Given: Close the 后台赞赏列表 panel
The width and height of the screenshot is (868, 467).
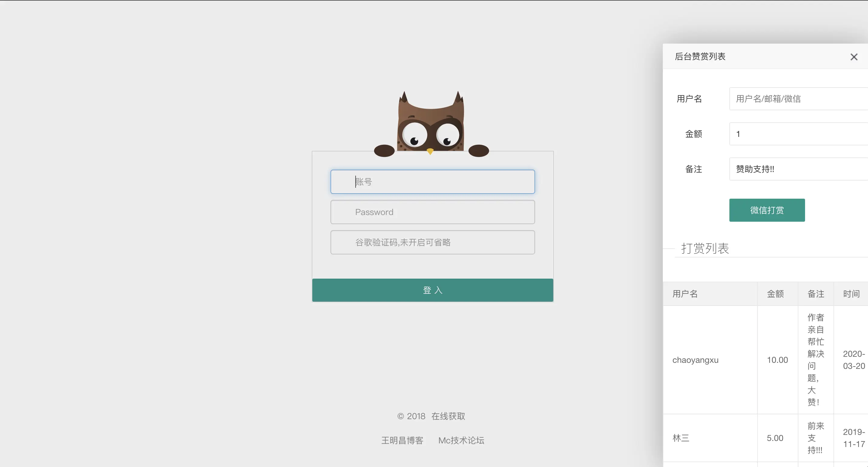Looking at the screenshot, I should 853,57.
